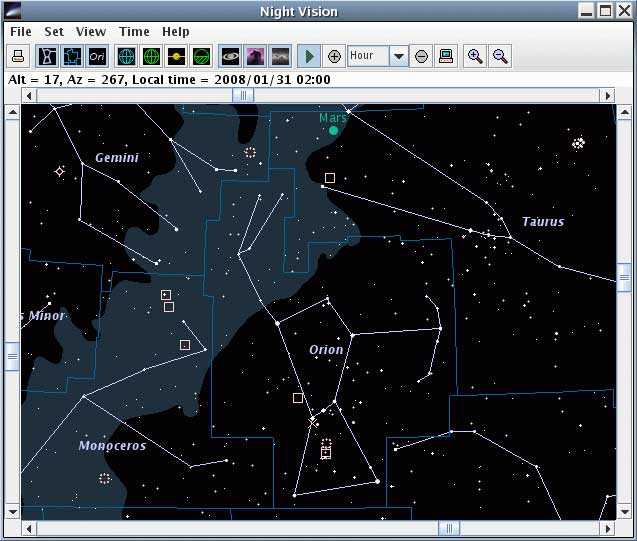
Task: Start time animation with play button
Action: [310, 56]
